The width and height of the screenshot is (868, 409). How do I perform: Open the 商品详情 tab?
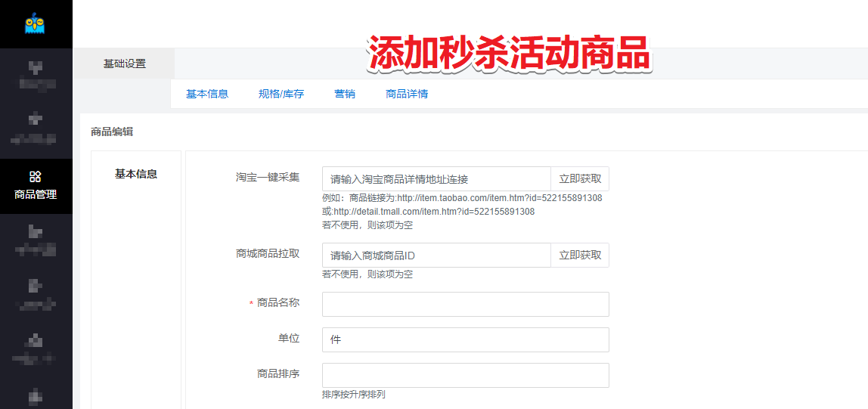[407, 94]
